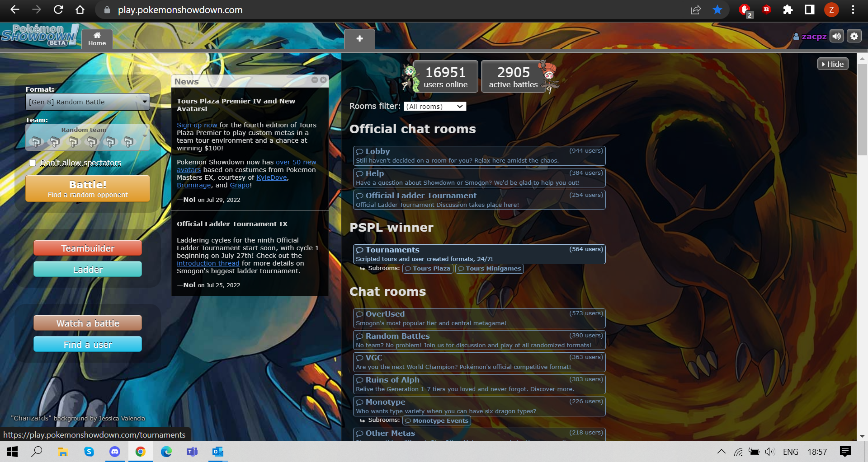868x462 pixels.
Task: Click Battle! Find a random opponent
Action: tap(88, 188)
